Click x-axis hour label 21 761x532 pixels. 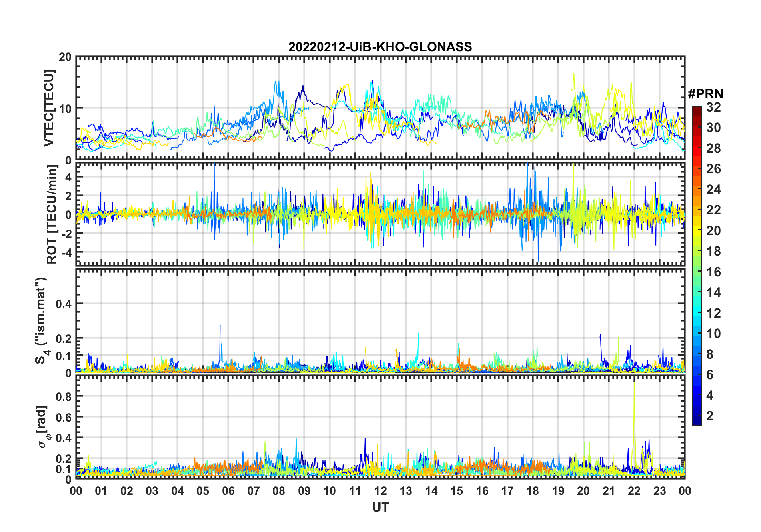609,491
